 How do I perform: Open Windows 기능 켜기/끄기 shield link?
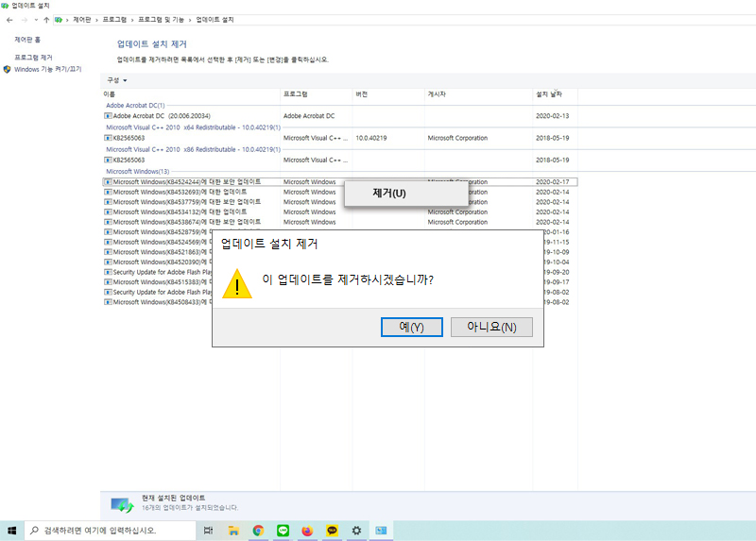[47, 69]
